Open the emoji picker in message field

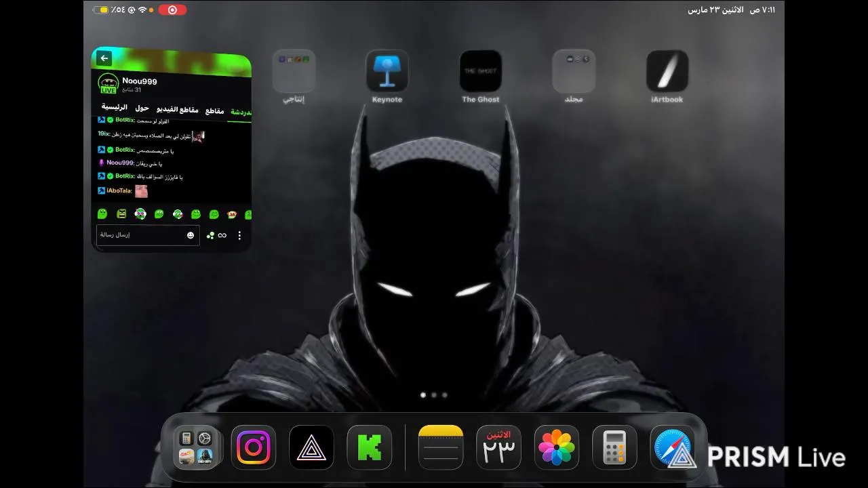click(x=191, y=235)
